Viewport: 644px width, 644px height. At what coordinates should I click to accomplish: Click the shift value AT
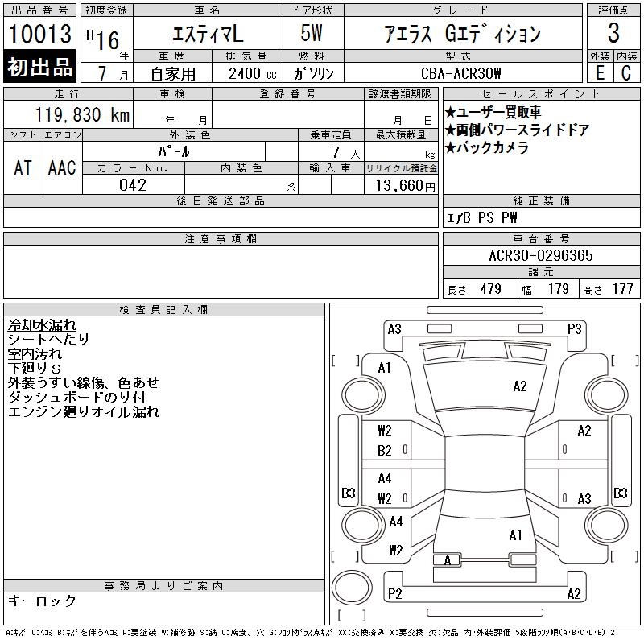[23, 168]
